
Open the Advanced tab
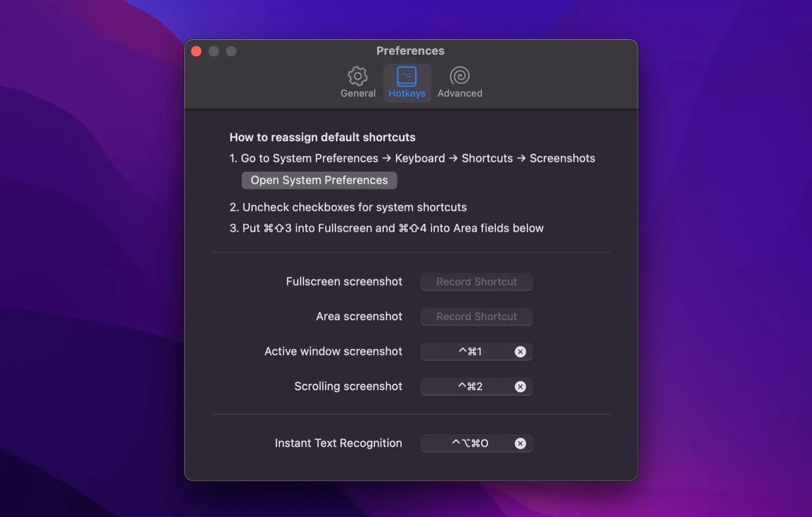(459, 82)
